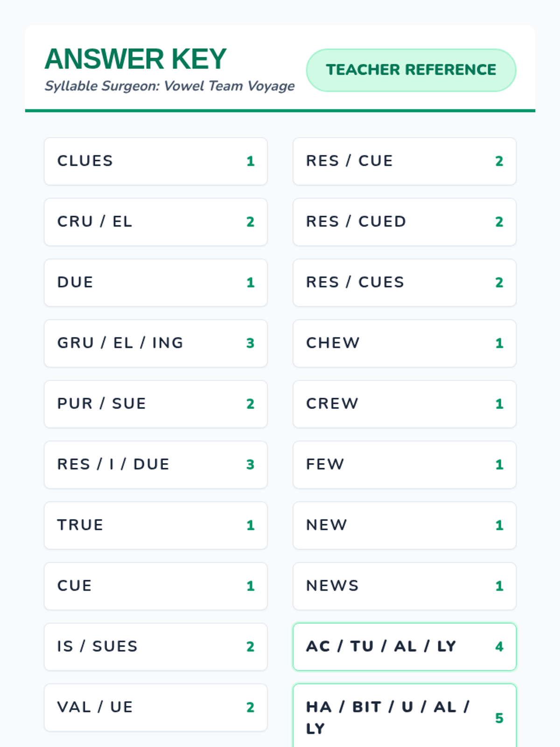The image size is (560, 747).
Task: Click the FEW word card
Action: 404,465
